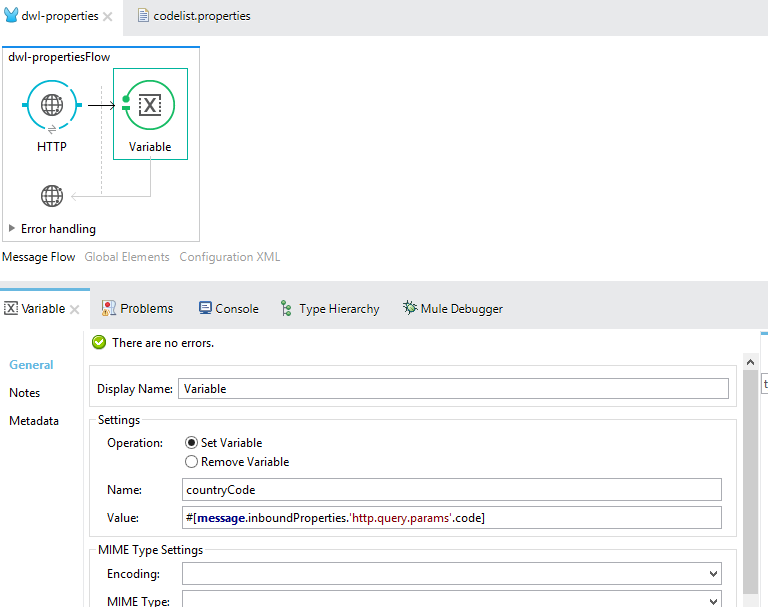Select the Remove Variable radio button
This screenshot has height=607, width=768.
coord(192,462)
